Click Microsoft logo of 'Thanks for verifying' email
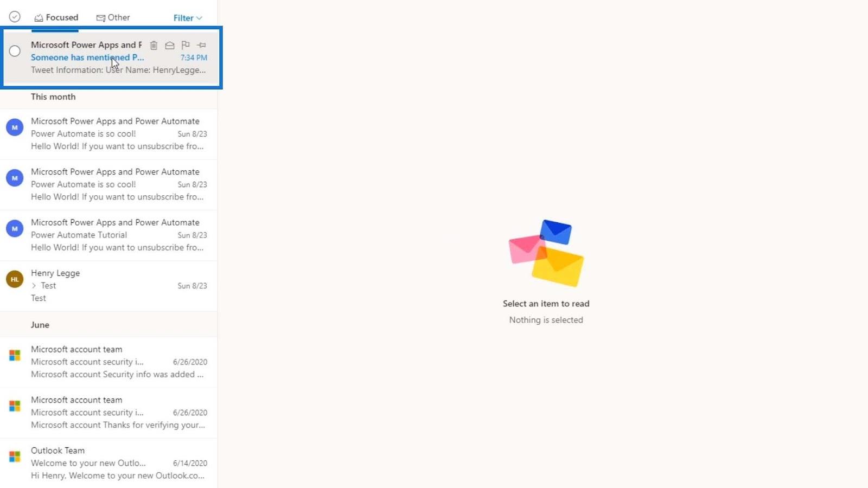Image resolution: width=868 pixels, height=488 pixels. [15, 406]
